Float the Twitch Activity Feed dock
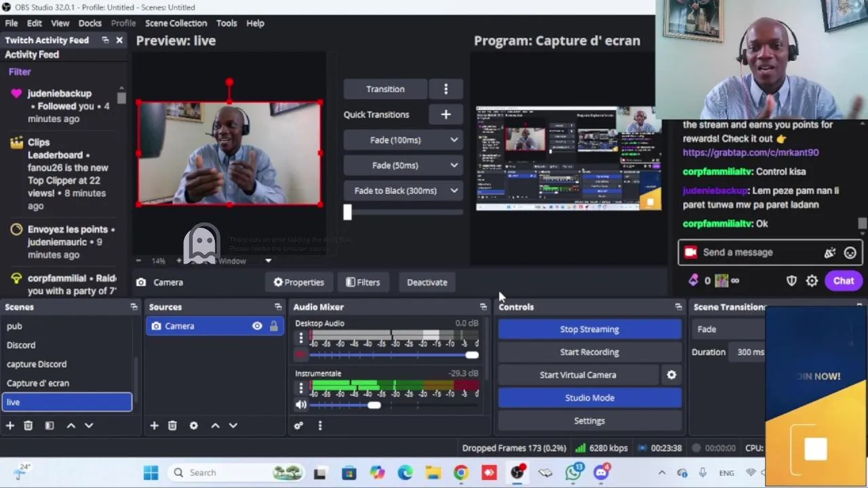This screenshot has width=868, height=488. point(105,40)
